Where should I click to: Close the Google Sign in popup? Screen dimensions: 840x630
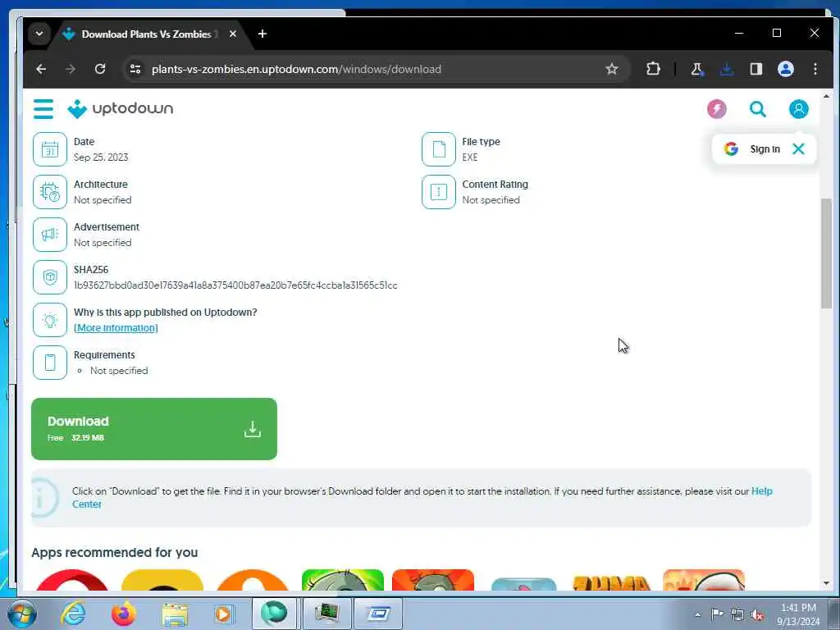798,149
